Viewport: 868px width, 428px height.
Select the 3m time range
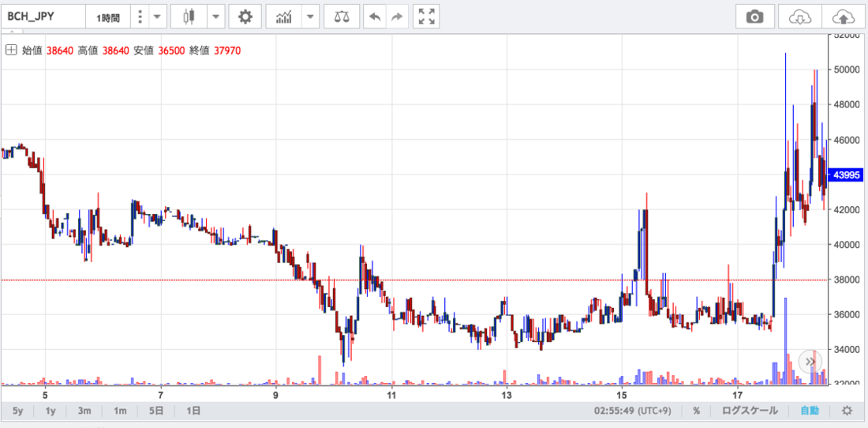click(84, 411)
